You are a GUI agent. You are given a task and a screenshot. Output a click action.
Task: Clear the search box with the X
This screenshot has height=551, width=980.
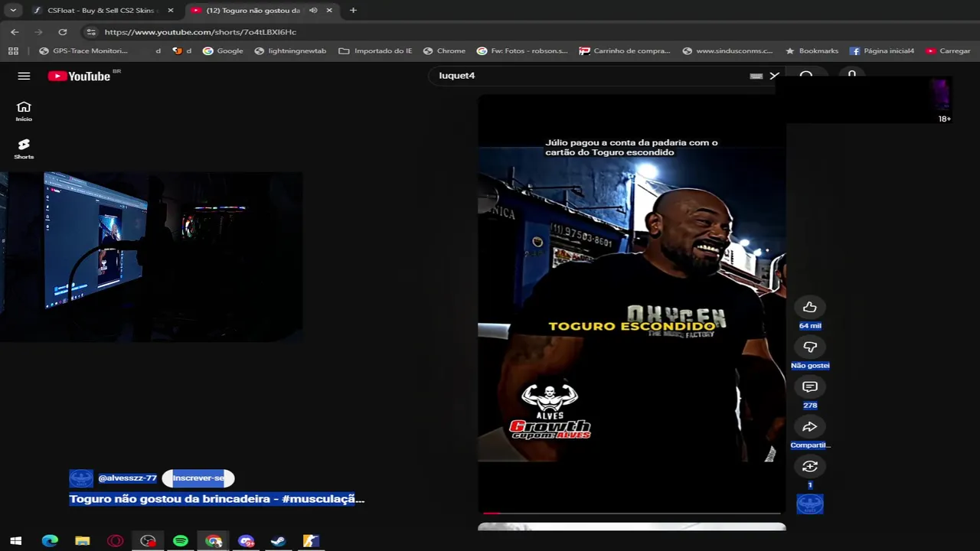pos(774,76)
